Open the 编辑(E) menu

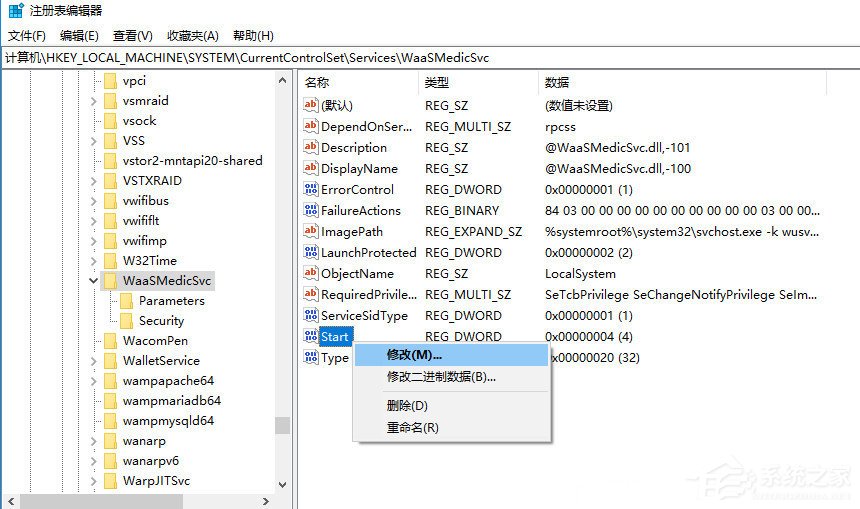pos(80,36)
